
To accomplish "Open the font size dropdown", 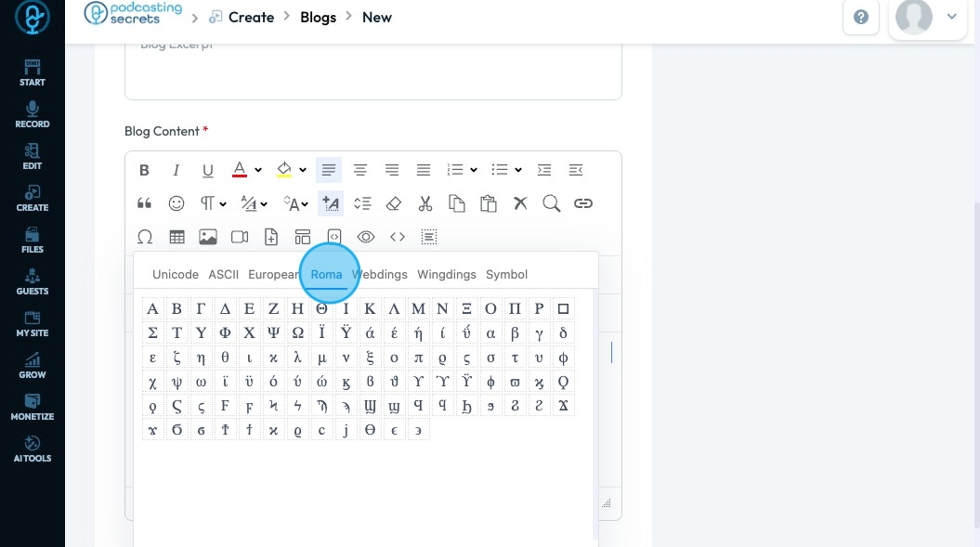I will pos(295,203).
